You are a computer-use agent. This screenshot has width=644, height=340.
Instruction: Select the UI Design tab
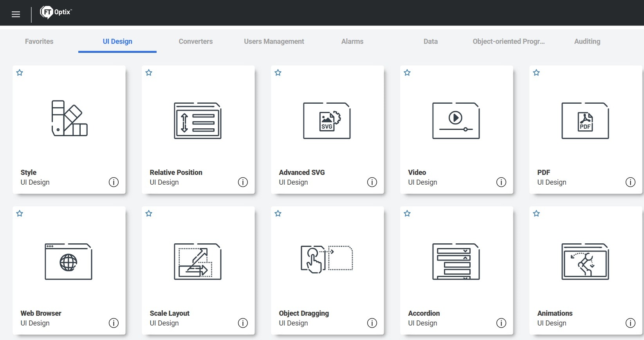[117, 41]
